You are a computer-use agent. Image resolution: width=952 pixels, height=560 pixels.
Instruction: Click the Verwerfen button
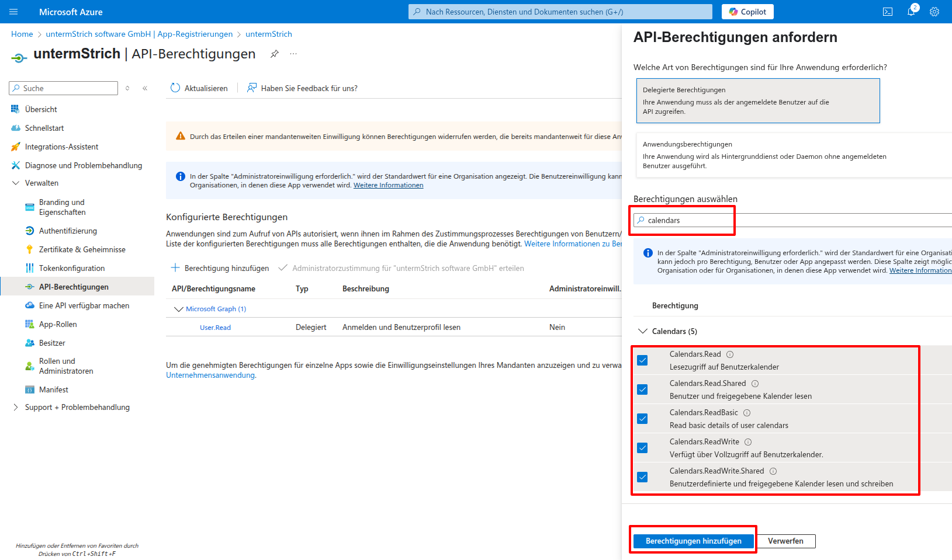[x=785, y=541]
